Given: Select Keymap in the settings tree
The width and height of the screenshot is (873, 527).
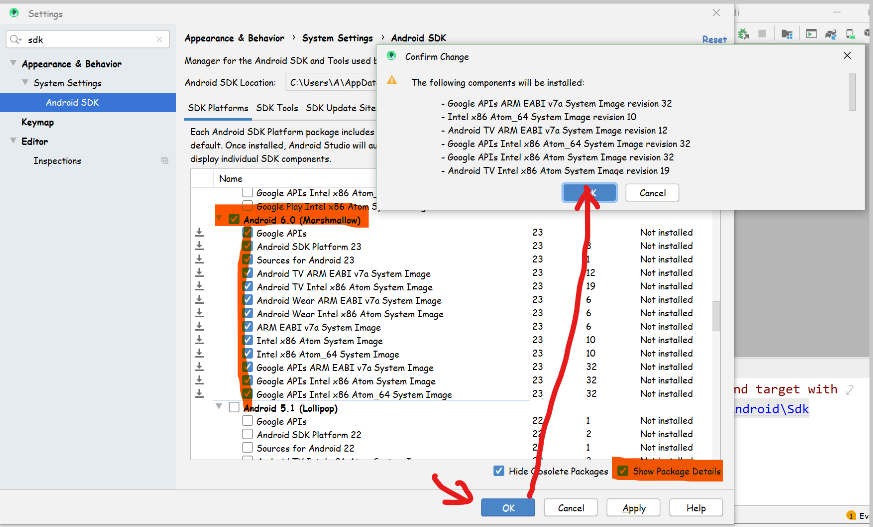Looking at the screenshot, I should click(x=37, y=122).
